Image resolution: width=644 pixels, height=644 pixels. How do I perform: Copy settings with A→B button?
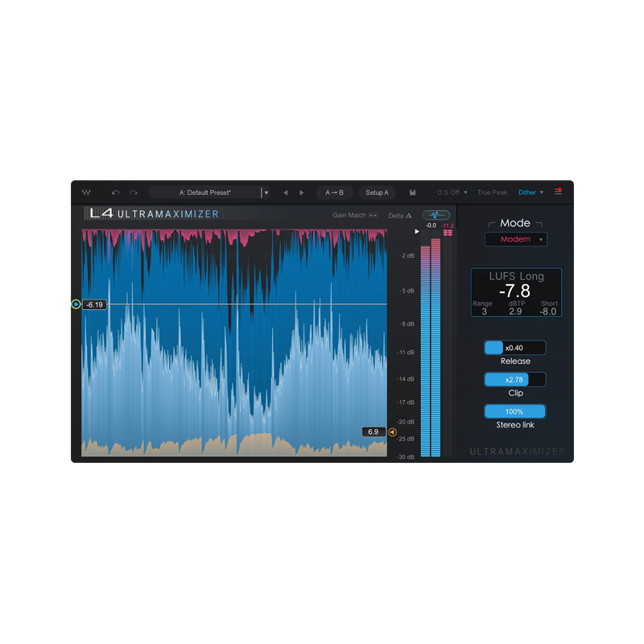coord(334,193)
